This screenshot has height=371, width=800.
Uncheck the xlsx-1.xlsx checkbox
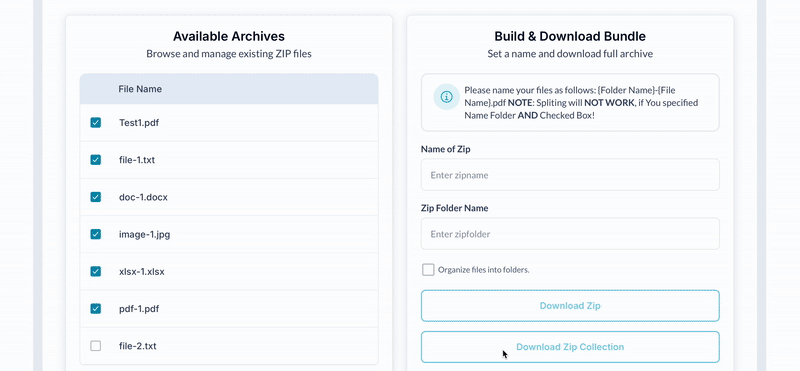coord(95,271)
